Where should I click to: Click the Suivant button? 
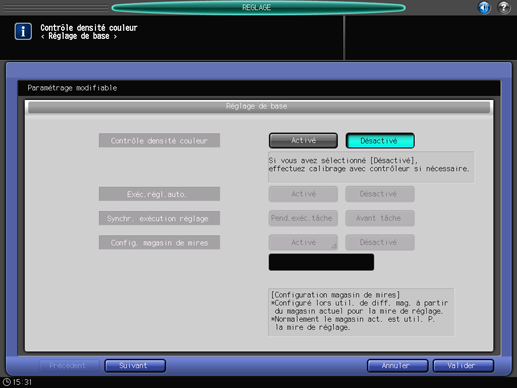(x=135, y=366)
